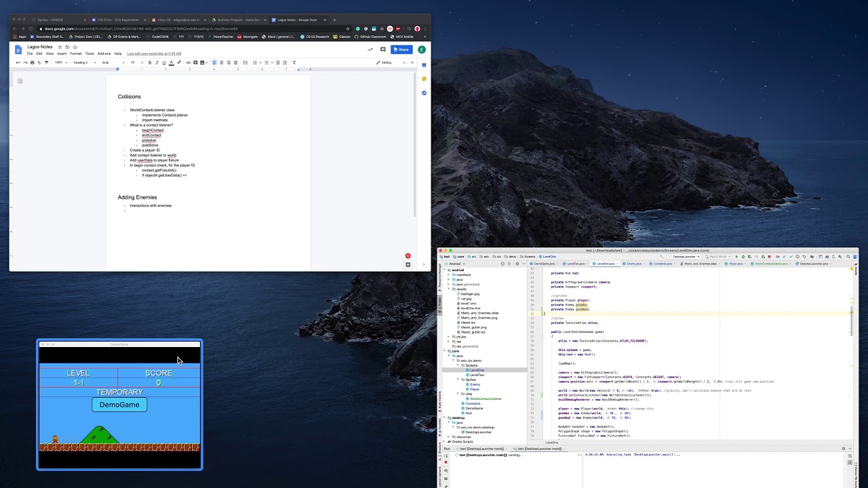
Task: Open the highlight color tool in Docs
Action: (x=179, y=62)
